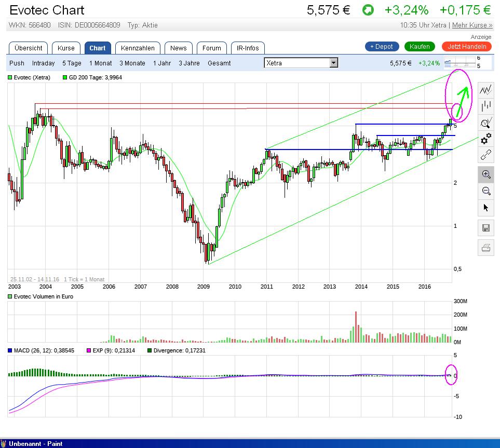
Task: Click the 2014 label on the time axis
Action: pos(361,287)
